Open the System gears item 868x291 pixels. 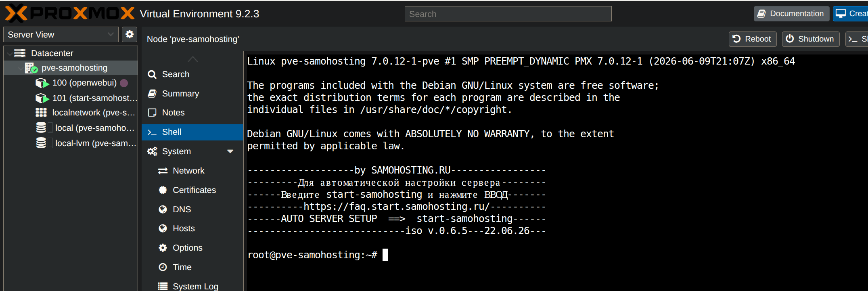[192, 151]
